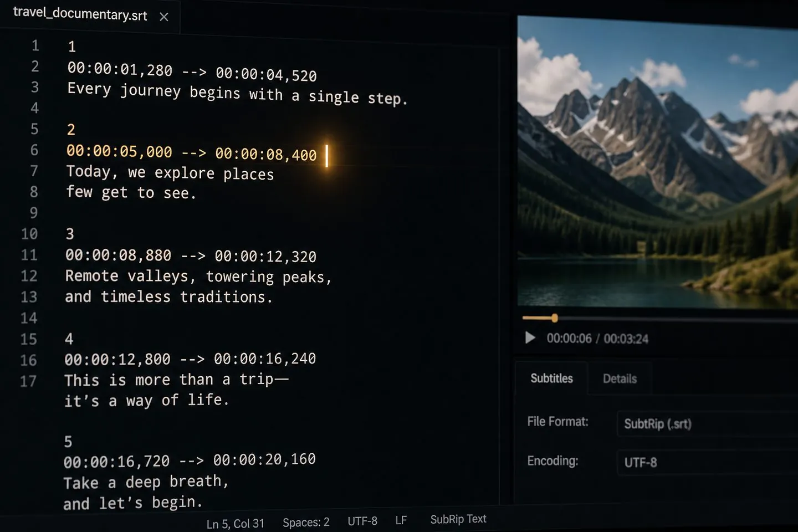Play the video preview

[530, 337]
